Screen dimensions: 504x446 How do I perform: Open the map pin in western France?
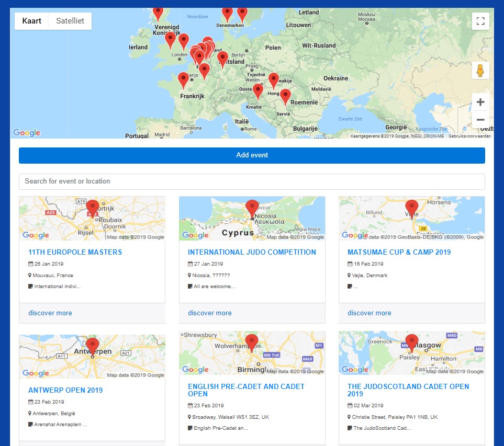tap(183, 80)
